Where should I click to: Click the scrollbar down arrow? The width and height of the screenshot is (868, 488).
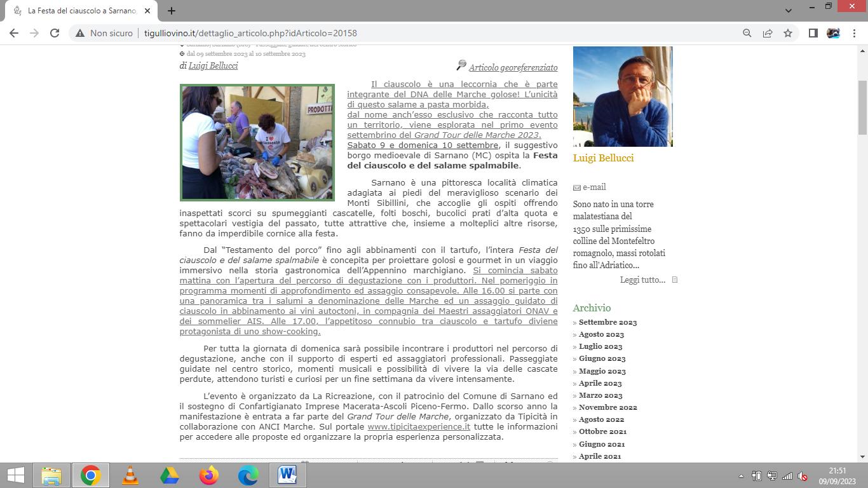click(x=862, y=456)
